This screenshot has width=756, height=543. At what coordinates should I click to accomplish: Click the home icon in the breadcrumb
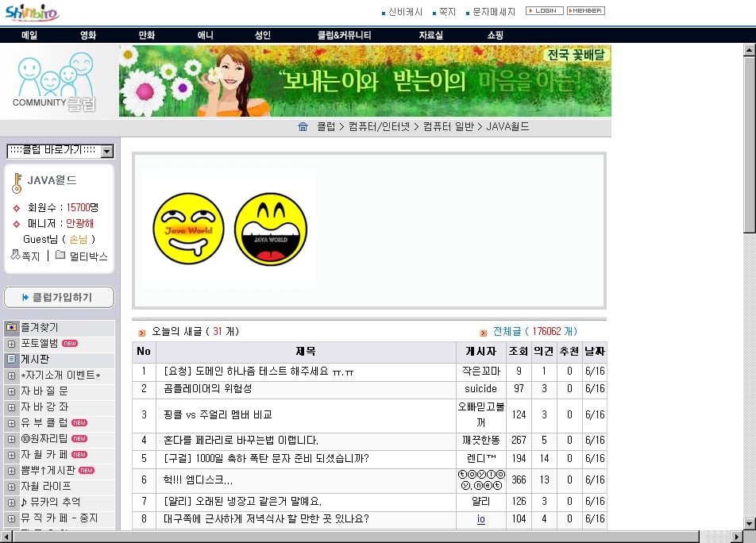(x=303, y=127)
